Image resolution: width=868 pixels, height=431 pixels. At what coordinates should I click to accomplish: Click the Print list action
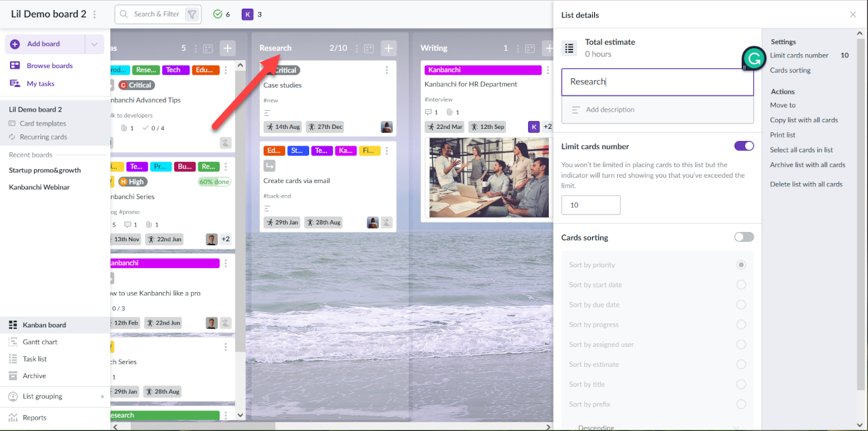point(783,135)
